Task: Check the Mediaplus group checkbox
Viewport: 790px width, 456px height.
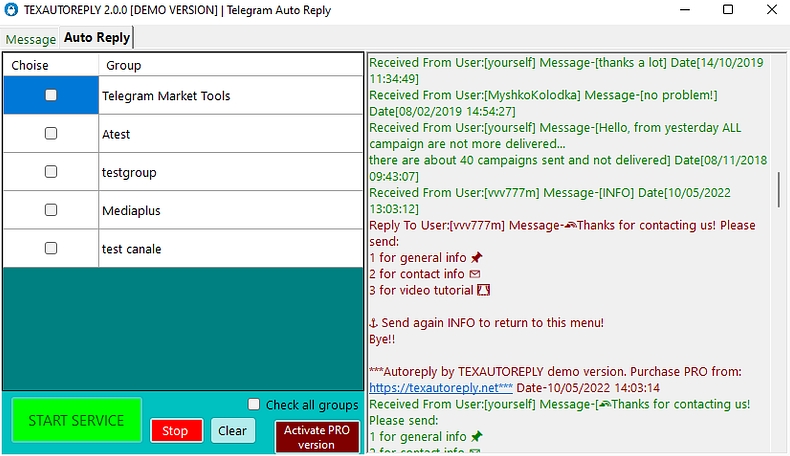Action: tap(51, 210)
